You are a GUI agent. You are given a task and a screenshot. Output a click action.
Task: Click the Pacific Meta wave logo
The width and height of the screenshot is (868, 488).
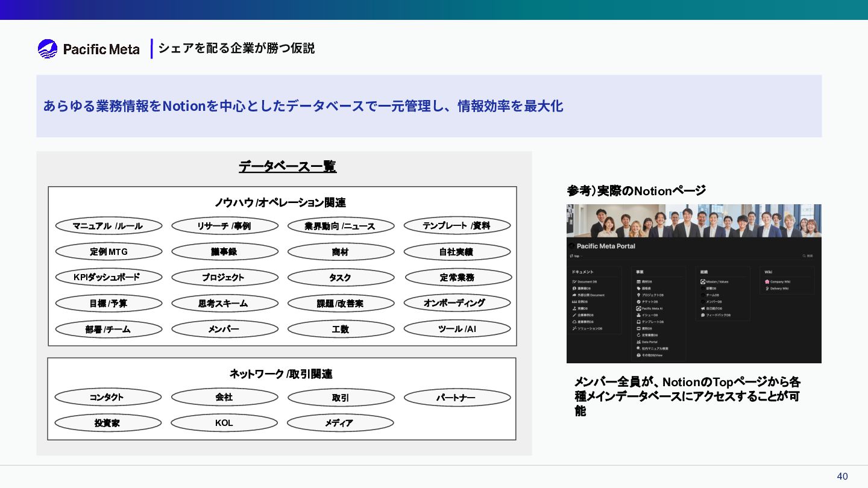[x=48, y=49]
